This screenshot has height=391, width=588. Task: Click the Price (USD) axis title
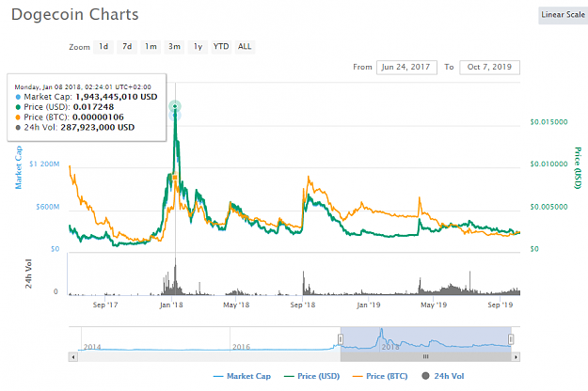click(578, 168)
